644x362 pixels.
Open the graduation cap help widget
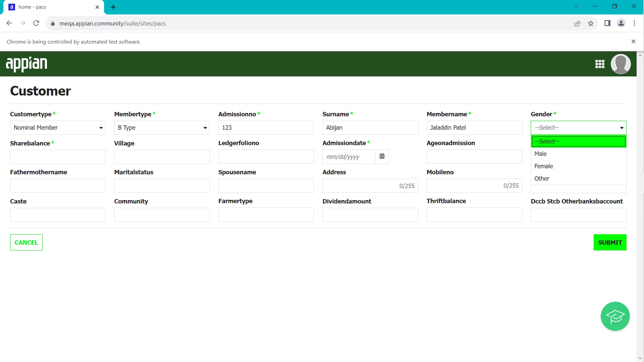coord(615,316)
